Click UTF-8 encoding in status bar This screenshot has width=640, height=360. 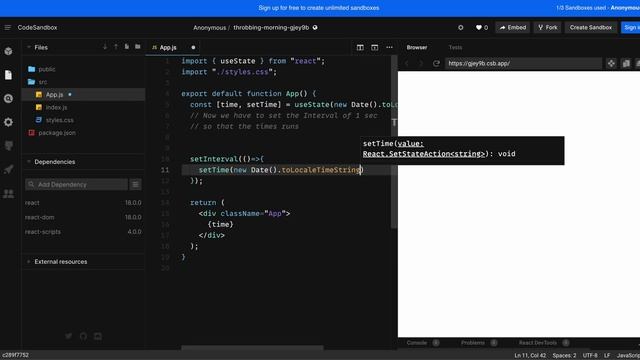coord(590,355)
